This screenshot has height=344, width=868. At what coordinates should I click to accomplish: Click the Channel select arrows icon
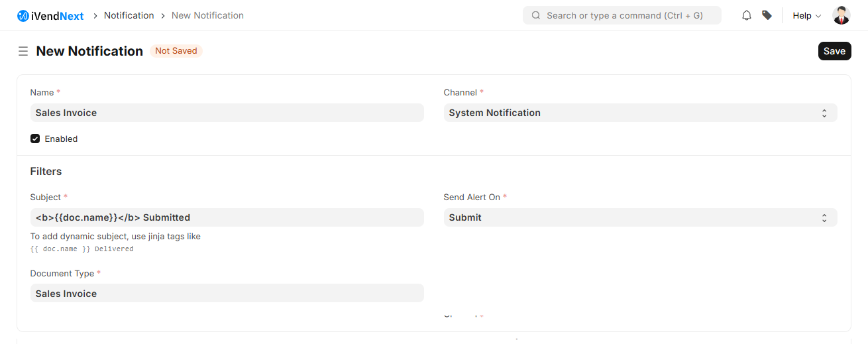tap(824, 113)
